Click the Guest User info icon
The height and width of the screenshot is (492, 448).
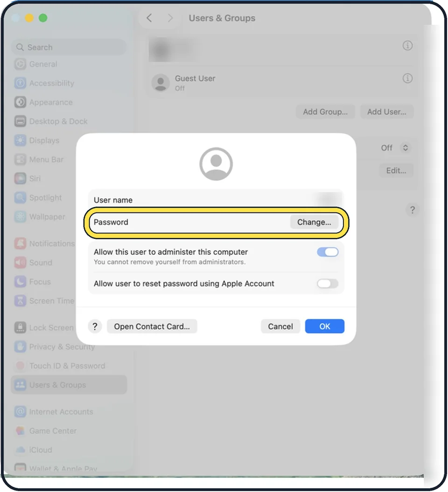[x=407, y=78]
